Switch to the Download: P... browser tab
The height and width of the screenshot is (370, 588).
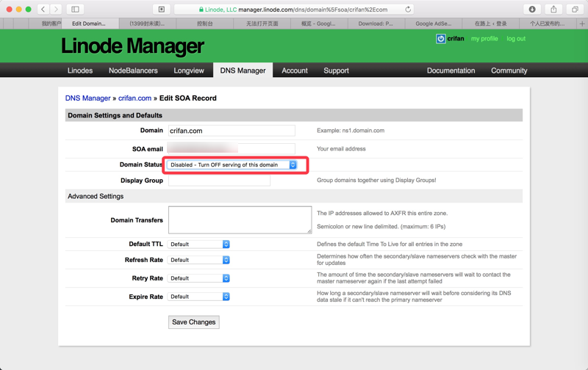pyautogui.click(x=376, y=23)
